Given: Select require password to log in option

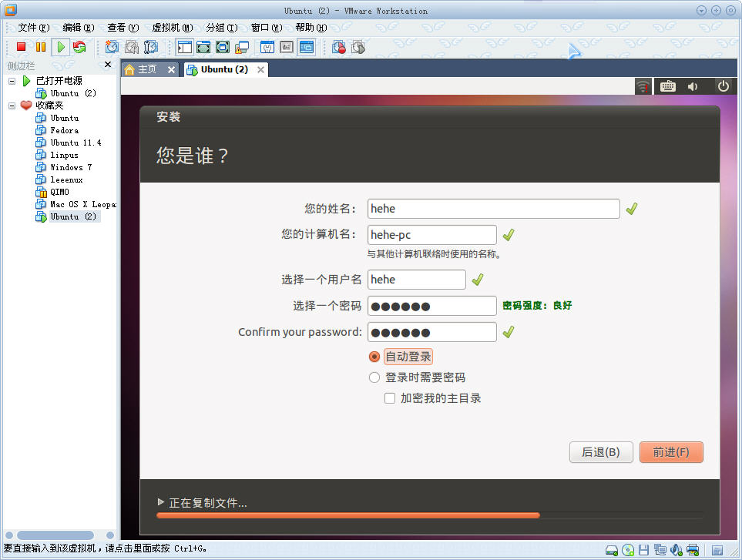Looking at the screenshot, I should click(374, 377).
